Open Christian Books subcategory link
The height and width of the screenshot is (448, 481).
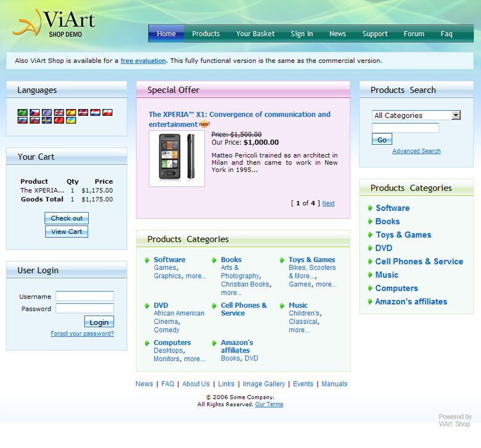click(245, 284)
